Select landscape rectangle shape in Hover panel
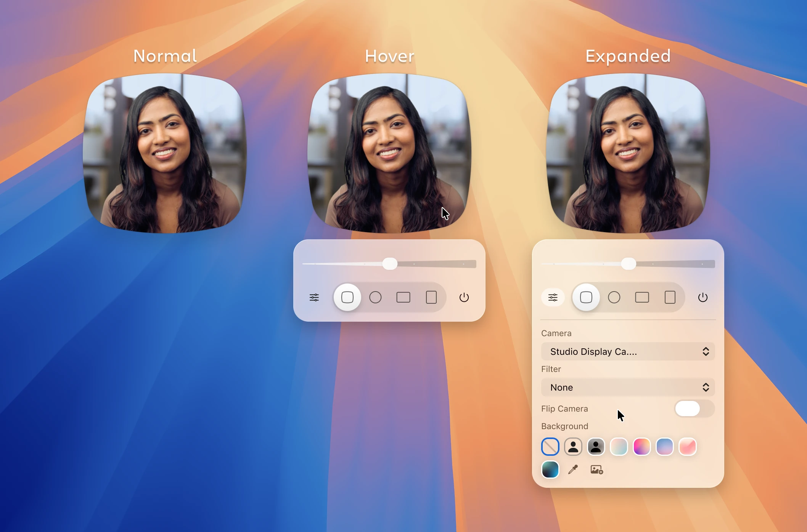This screenshot has height=532, width=807. click(x=403, y=297)
